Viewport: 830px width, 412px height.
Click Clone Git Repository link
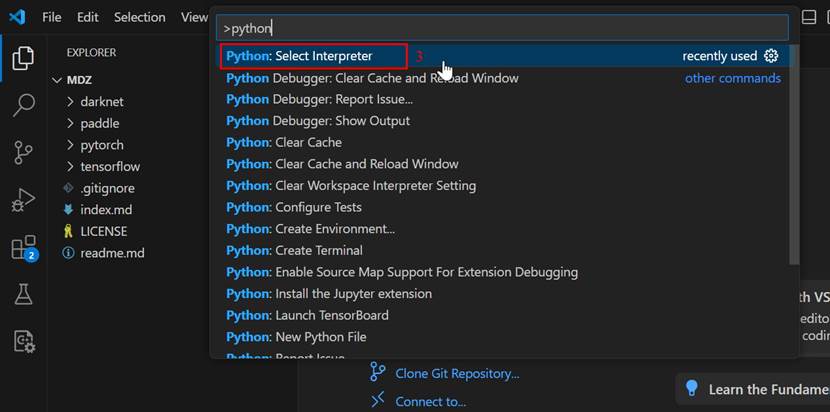pos(457,374)
